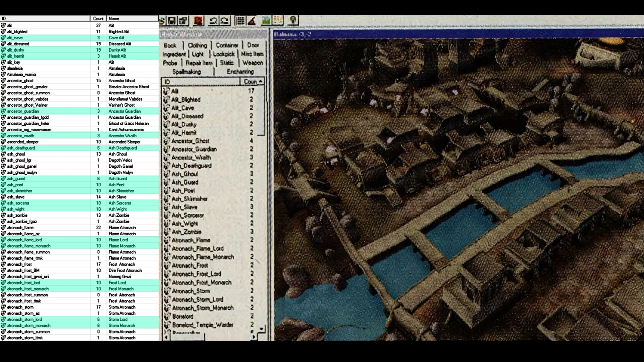Switch to the Container tab
644x362 pixels.
(x=227, y=45)
